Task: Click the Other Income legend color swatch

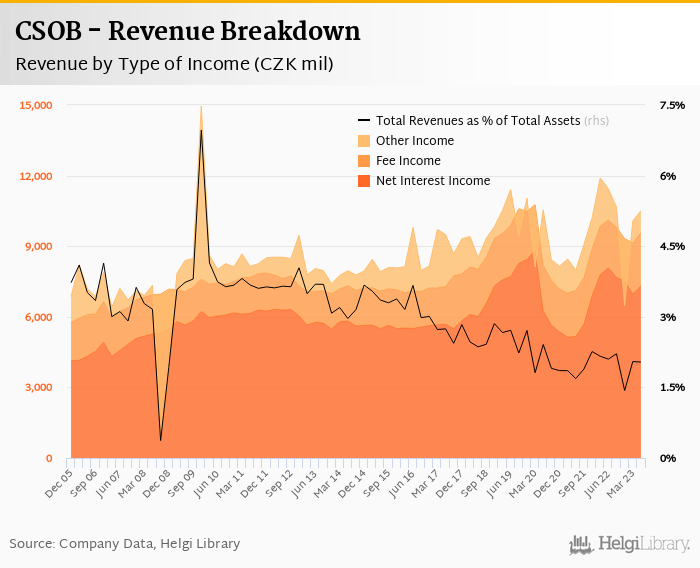Action: (364, 141)
